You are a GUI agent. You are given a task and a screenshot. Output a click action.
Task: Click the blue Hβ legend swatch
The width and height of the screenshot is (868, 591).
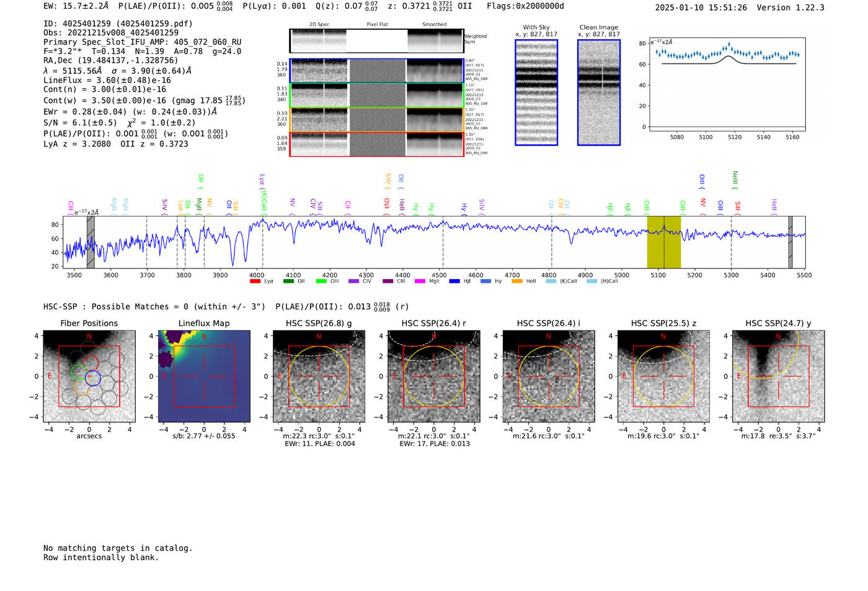pyautogui.click(x=454, y=281)
